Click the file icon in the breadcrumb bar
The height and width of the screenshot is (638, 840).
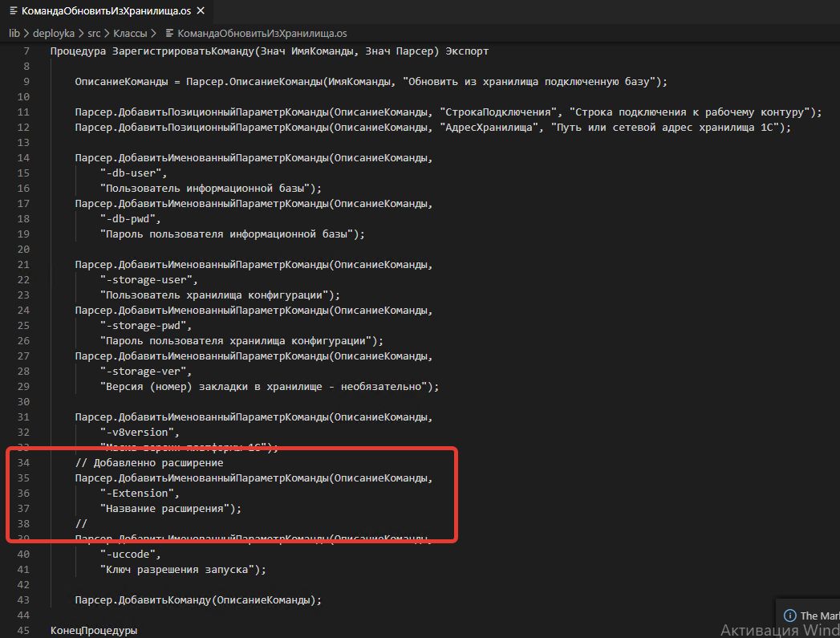[x=169, y=33]
